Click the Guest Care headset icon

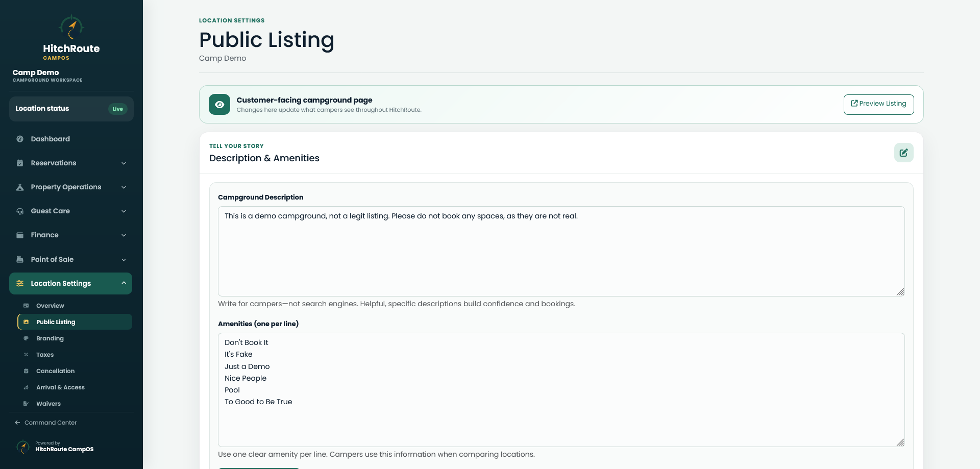[20, 211]
